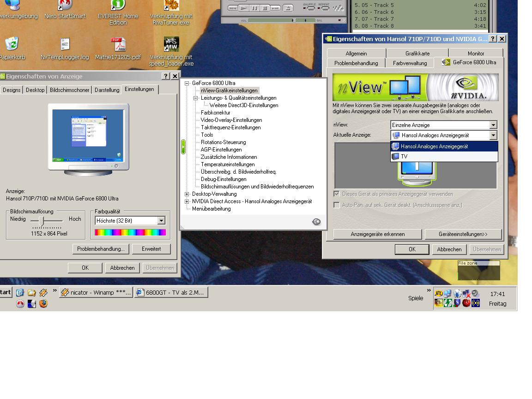Click Winamp's stop button
This screenshot has width=532, height=399.
point(265,8)
